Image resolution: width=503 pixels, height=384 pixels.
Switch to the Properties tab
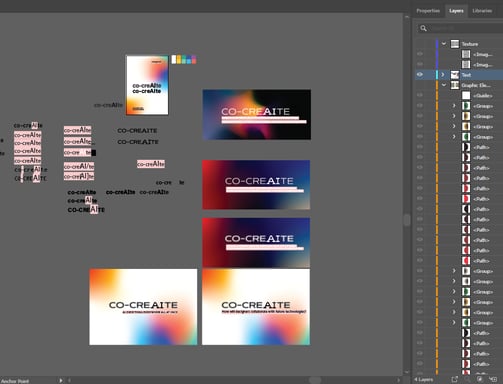tap(428, 11)
